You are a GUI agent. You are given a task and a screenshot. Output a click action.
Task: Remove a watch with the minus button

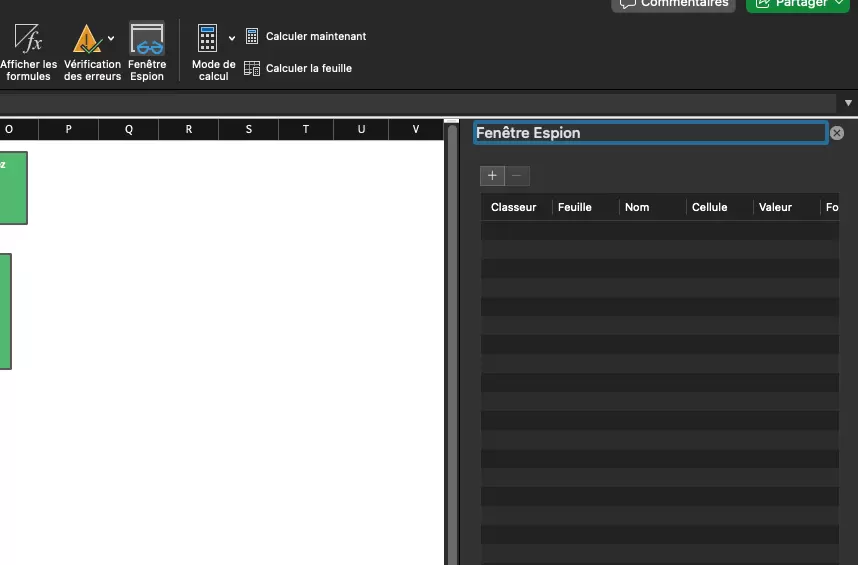(517, 176)
